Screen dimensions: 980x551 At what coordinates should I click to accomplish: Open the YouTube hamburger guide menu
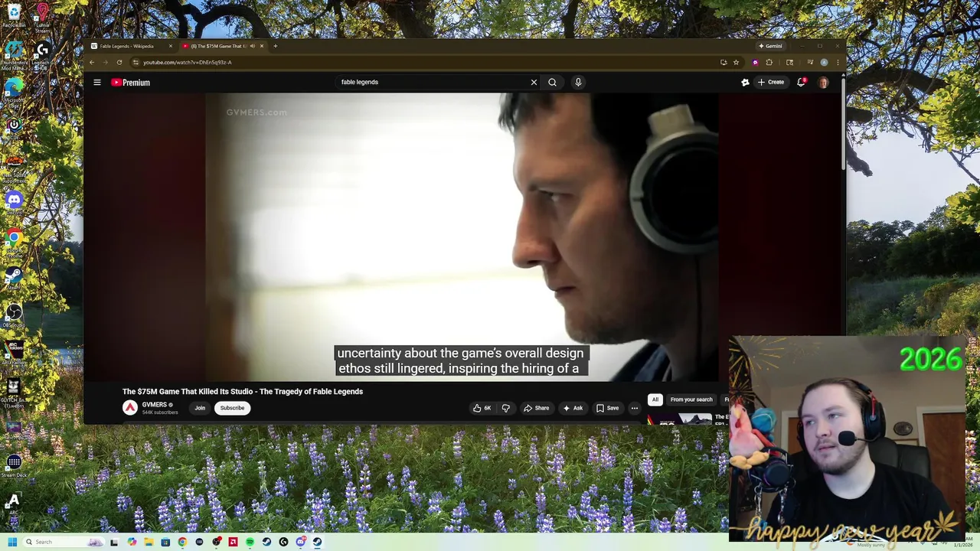tap(97, 82)
